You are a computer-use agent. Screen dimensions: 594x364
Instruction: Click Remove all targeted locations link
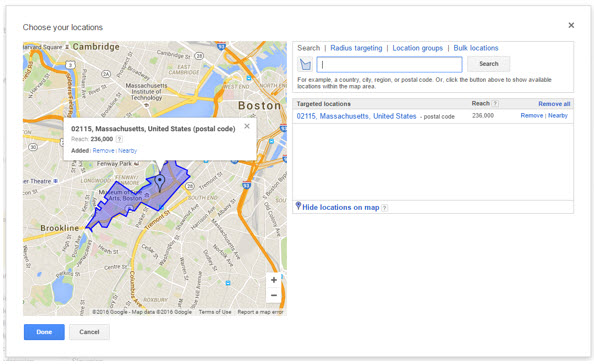point(554,104)
